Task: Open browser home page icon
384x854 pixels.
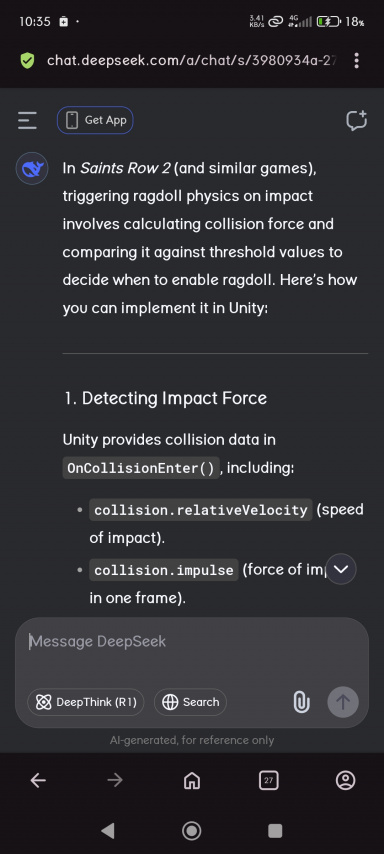Action: [192, 781]
